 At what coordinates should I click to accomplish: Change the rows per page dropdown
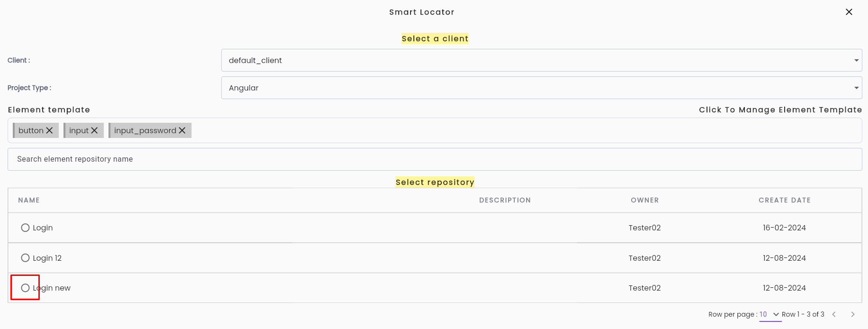pyautogui.click(x=770, y=314)
